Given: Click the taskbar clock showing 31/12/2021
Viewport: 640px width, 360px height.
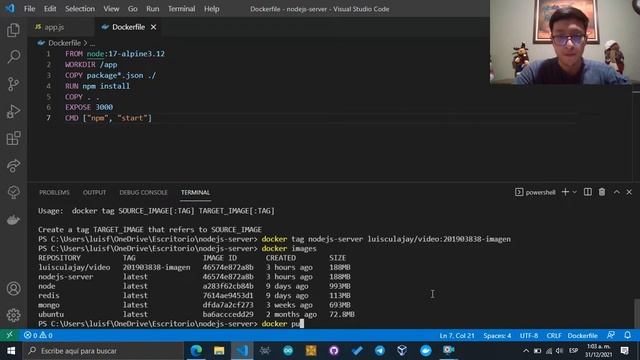Looking at the screenshot, I should (x=598, y=351).
